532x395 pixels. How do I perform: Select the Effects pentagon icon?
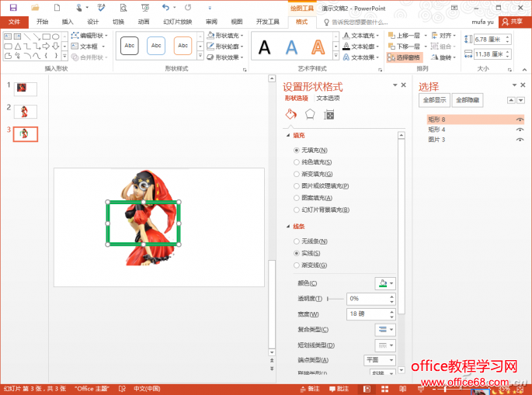click(310, 115)
